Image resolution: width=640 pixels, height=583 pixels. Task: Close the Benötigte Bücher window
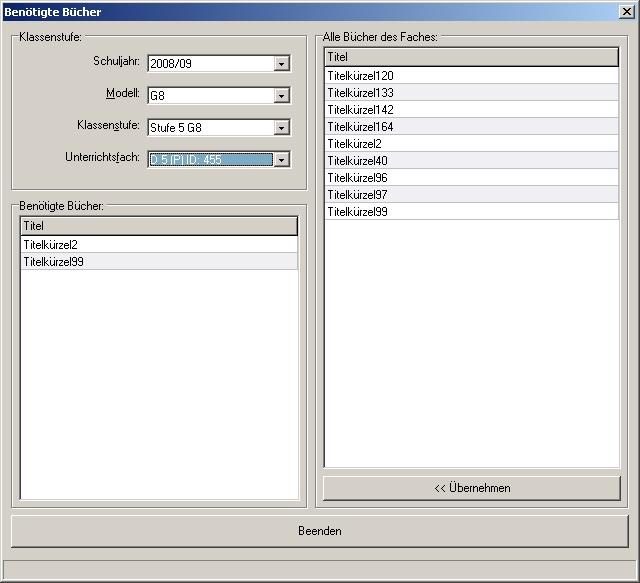coord(626,12)
